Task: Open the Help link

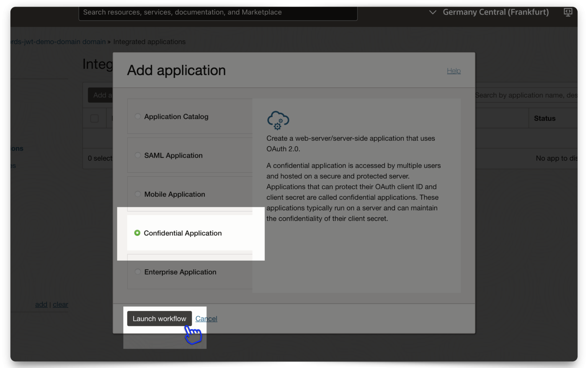Action: click(x=454, y=71)
